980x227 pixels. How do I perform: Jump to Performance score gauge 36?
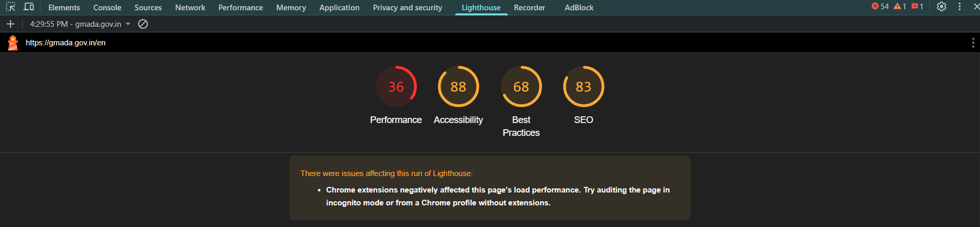click(x=396, y=86)
